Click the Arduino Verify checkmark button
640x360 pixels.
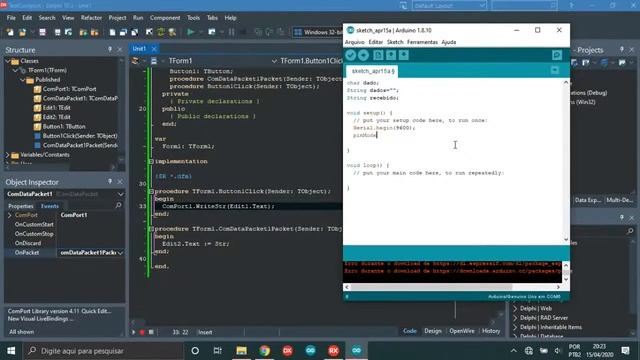350,55
